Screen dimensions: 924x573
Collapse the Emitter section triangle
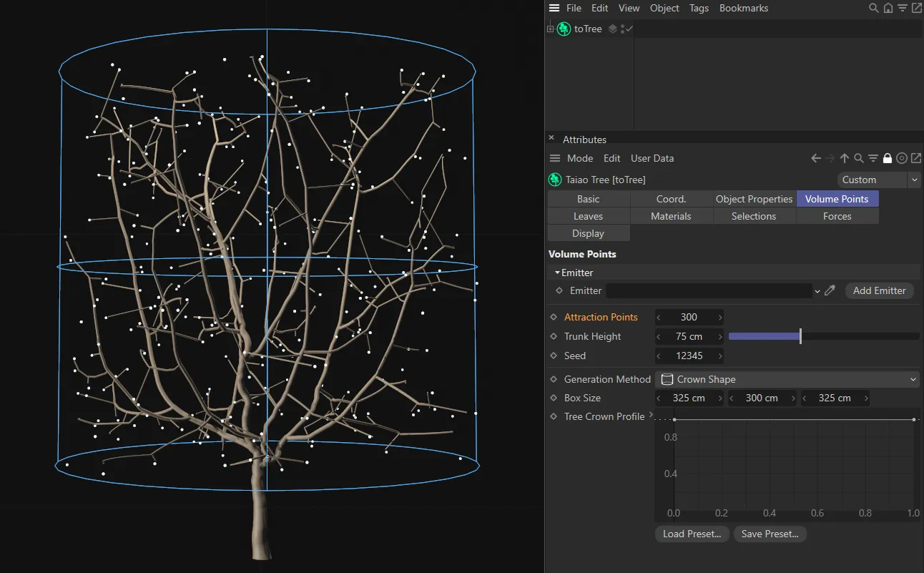[x=557, y=273]
